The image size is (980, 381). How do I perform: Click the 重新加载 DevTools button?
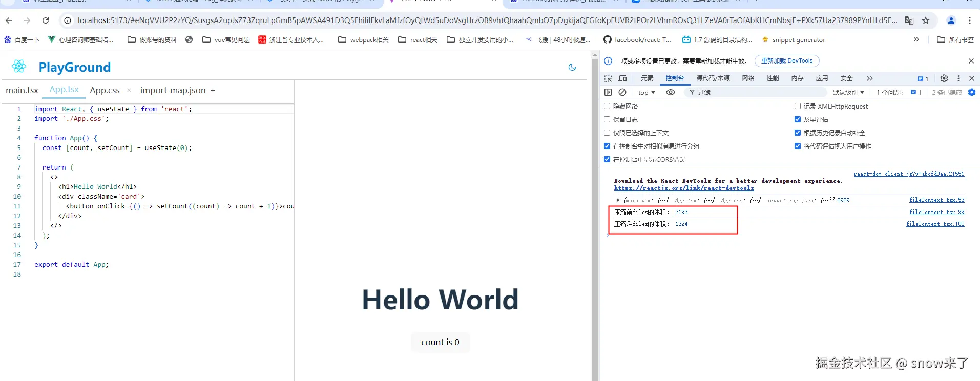click(787, 61)
